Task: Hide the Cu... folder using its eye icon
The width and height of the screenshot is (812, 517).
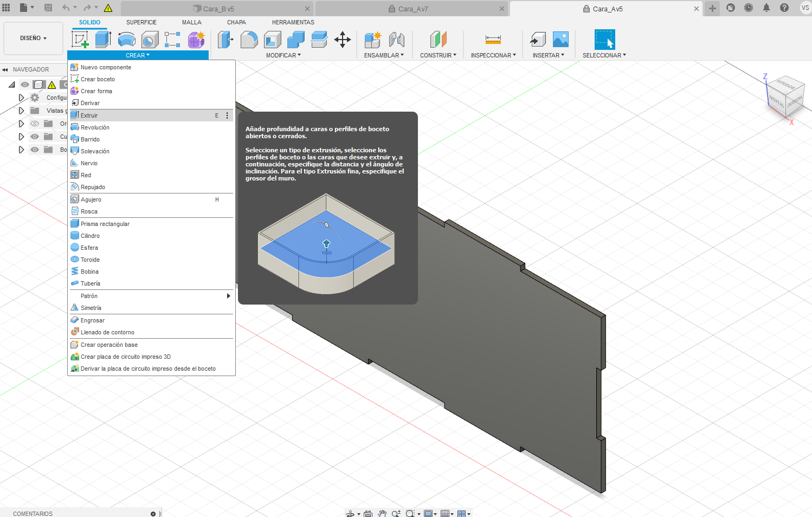Action: click(x=35, y=137)
